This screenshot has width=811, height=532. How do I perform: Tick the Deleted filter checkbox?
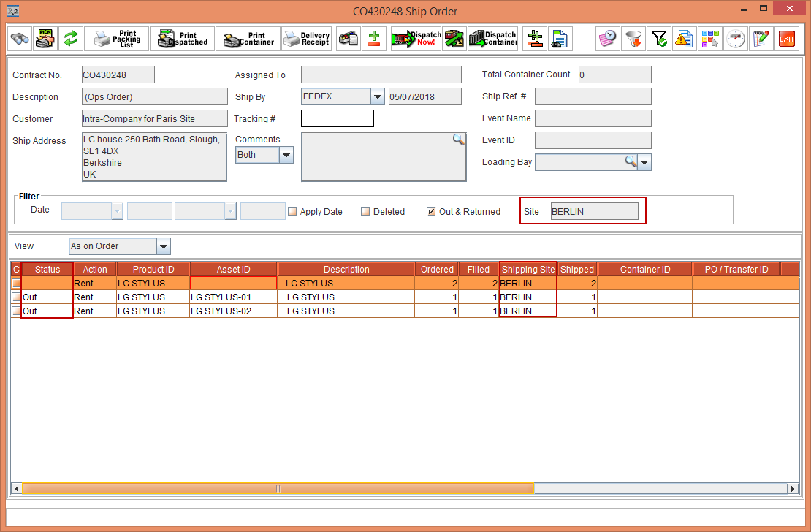(366, 212)
